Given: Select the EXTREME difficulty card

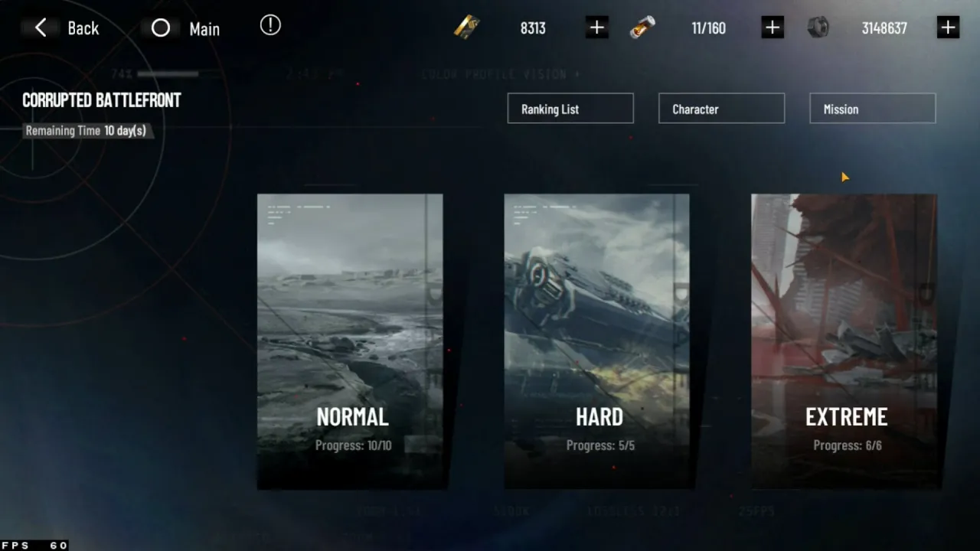Looking at the screenshot, I should (845, 341).
